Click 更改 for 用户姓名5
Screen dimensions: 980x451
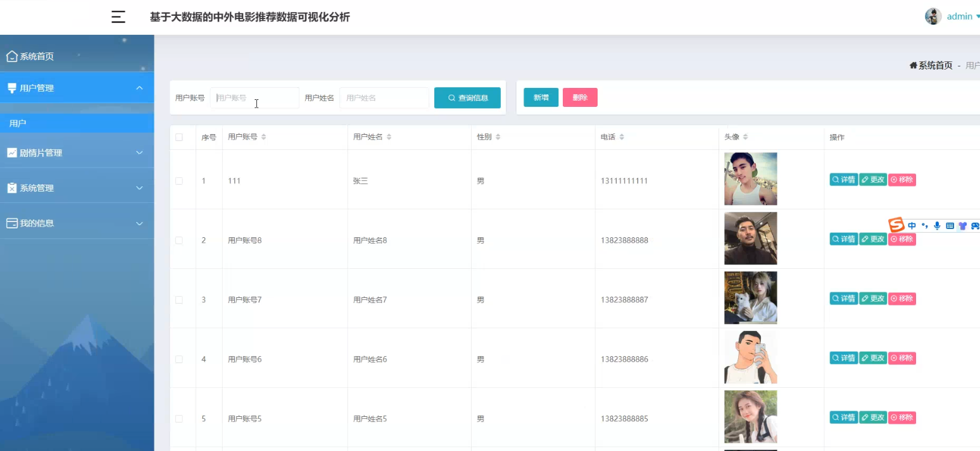(x=873, y=417)
